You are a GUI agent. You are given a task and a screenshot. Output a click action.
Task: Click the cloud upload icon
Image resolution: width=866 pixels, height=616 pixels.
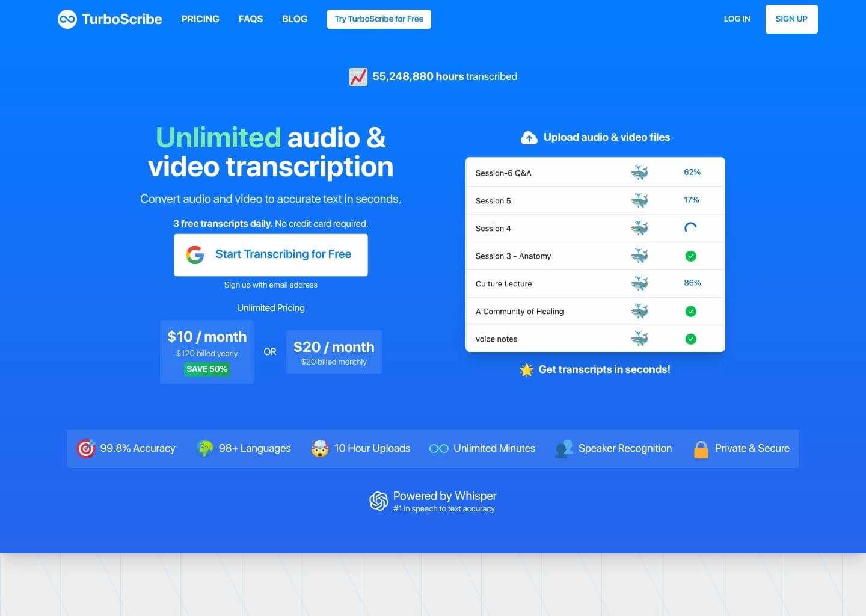click(x=529, y=138)
